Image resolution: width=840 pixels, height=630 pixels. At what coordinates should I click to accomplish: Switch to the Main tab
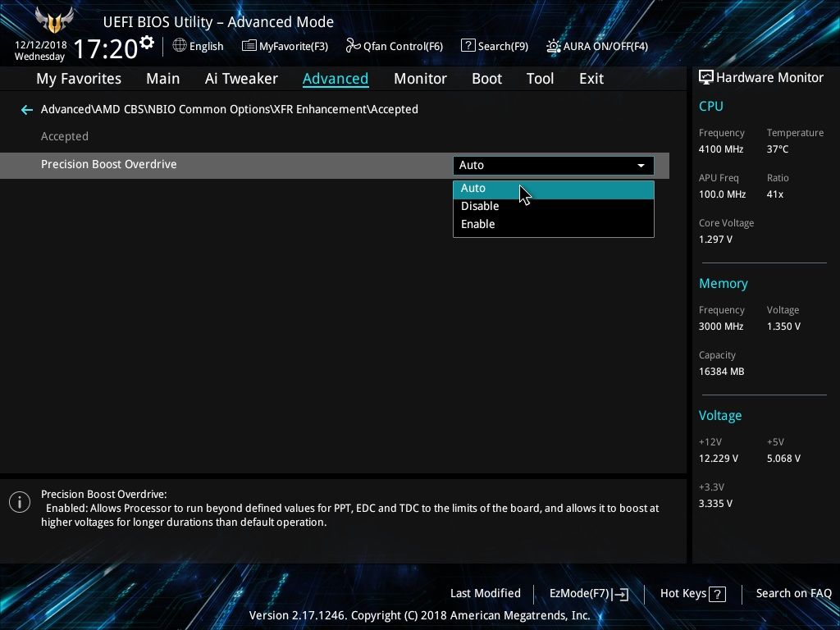163,79
